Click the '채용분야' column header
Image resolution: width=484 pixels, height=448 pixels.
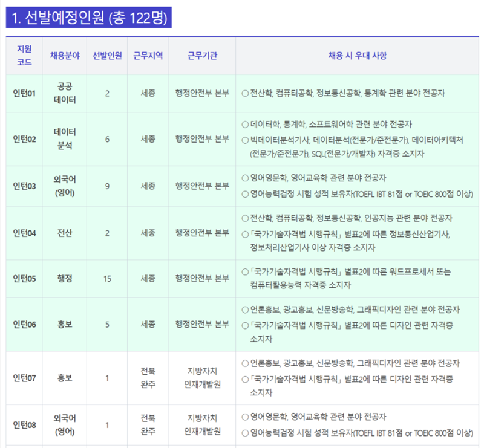coord(65,56)
